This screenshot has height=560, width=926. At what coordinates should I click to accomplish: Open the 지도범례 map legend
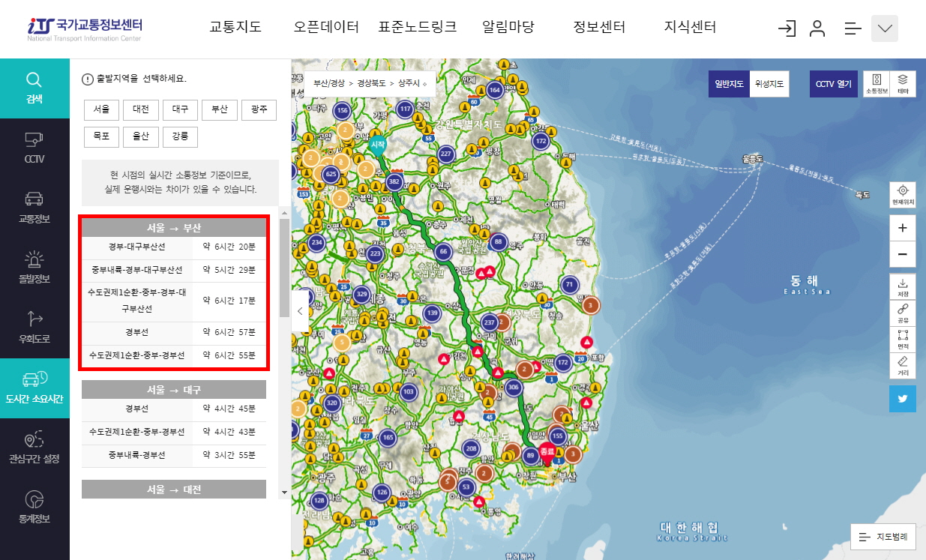pos(883,537)
